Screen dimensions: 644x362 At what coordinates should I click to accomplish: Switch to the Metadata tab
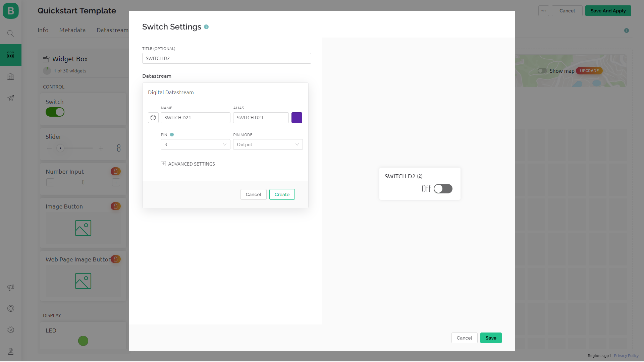pyautogui.click(x=72, y=30)
